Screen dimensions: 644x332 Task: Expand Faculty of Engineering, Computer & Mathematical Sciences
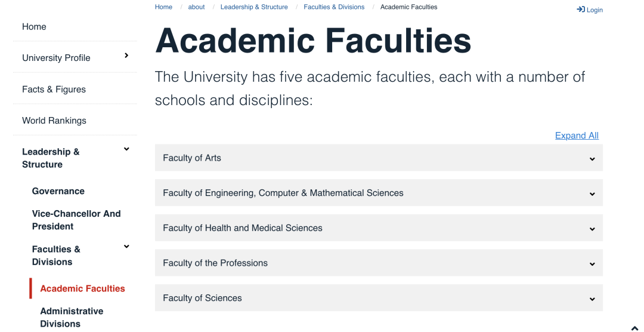pyautogui.click(x=592, y=193)
